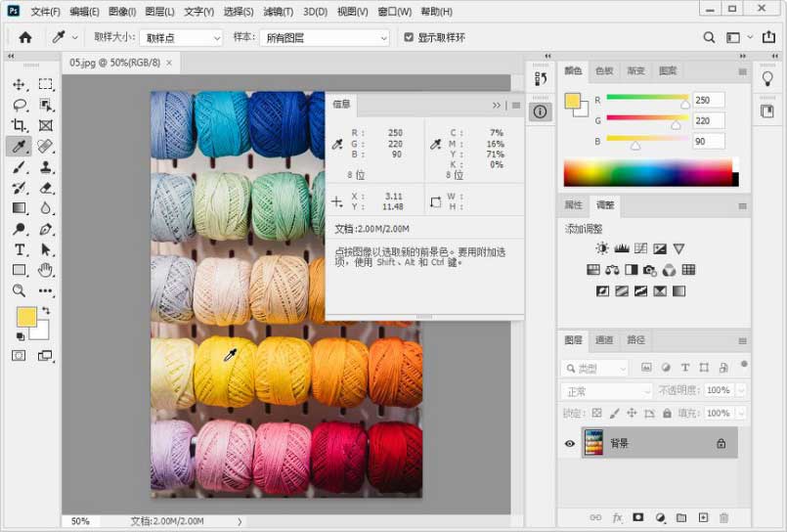The image size is (787, 532).
Task: Select the Horizontal Type tool
Action: point(19,249)
